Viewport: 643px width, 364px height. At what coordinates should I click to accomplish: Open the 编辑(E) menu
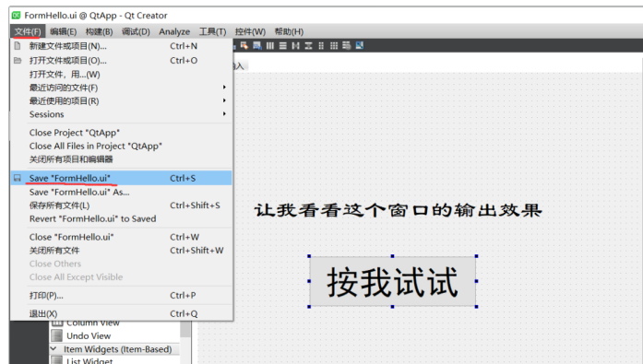(63, 31)
